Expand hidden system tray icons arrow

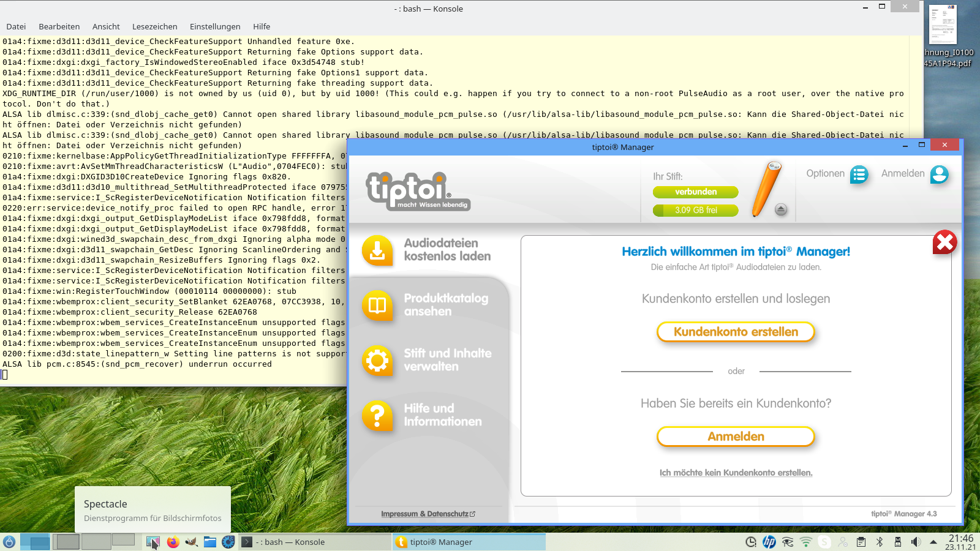point(933,542)
